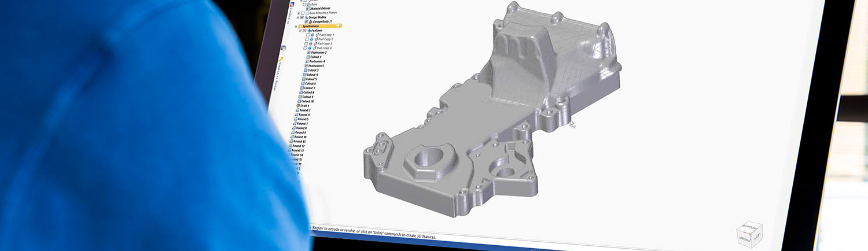The width and height of the screenshot is (868, 251).
Task: Click the Round 3 feature icon
Action: (x=297, y=110)
